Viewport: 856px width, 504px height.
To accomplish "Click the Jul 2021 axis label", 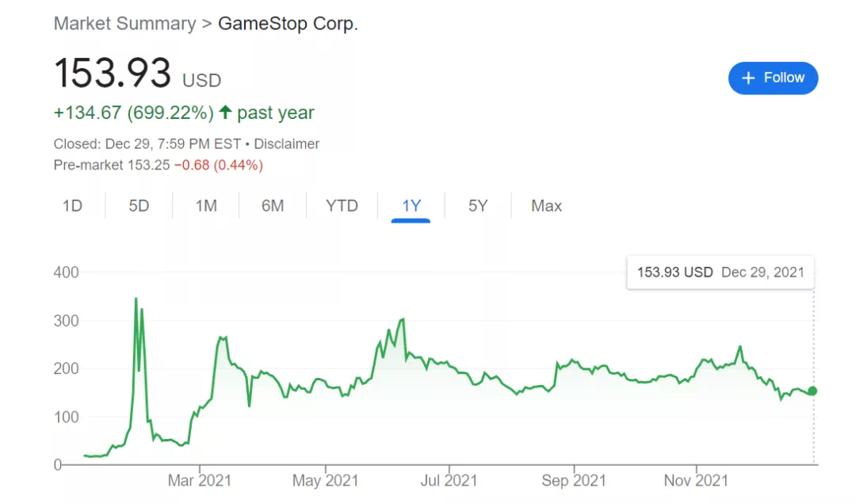I will point(449,480).
